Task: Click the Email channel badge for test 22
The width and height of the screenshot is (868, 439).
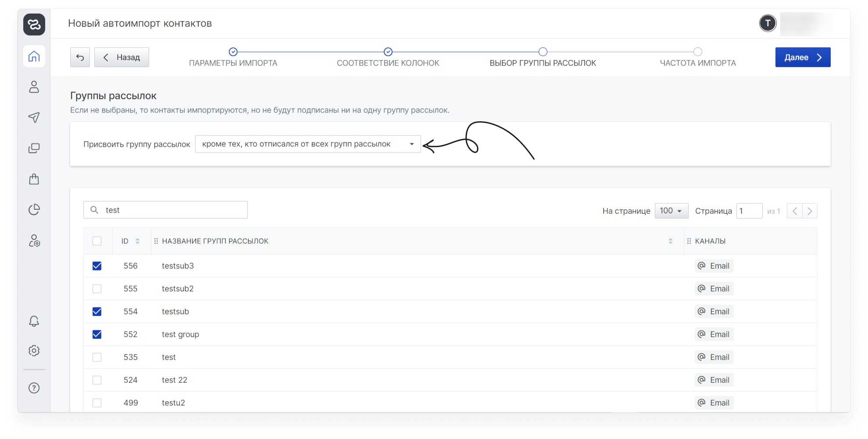Action: (714, 380)
